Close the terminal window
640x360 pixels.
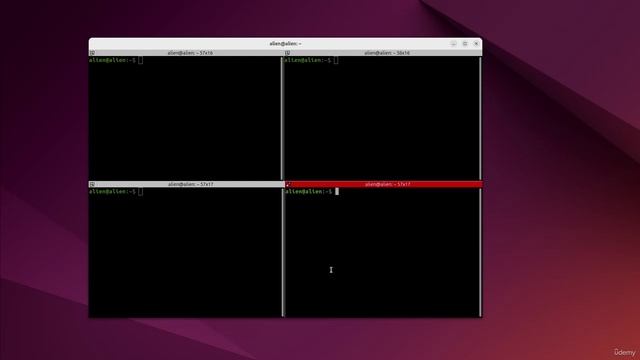476,43
